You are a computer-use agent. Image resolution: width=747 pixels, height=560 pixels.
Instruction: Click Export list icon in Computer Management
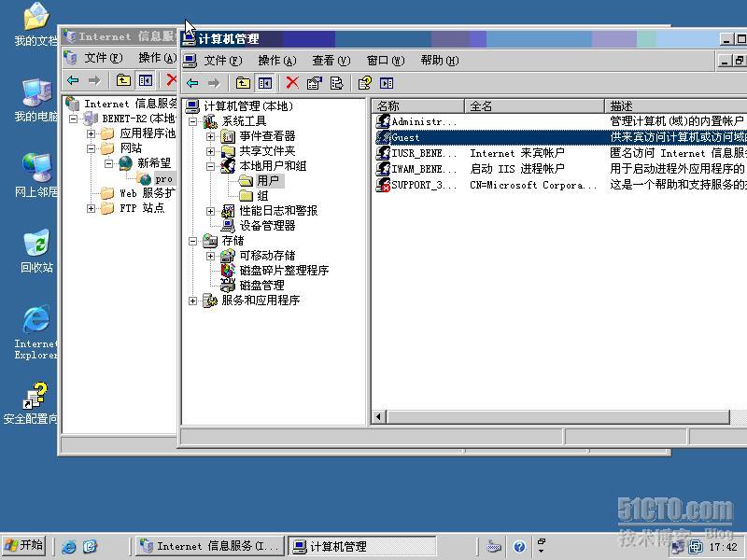(336, 83)
